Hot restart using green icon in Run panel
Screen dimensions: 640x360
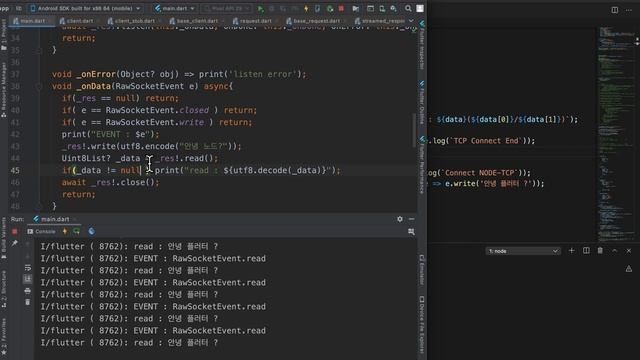click(x=76, y=231)
